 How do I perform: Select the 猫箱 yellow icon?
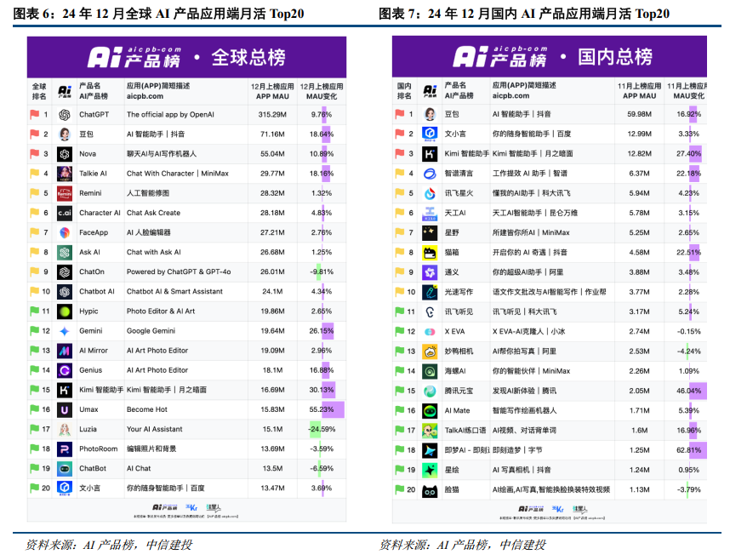pos(430,253)
